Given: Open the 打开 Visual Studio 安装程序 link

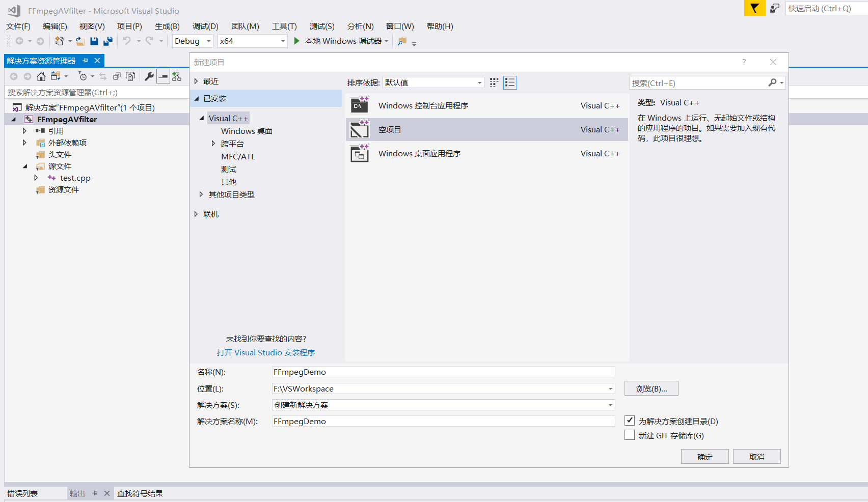Looking at the screenshot, I should tap(265, 352).
